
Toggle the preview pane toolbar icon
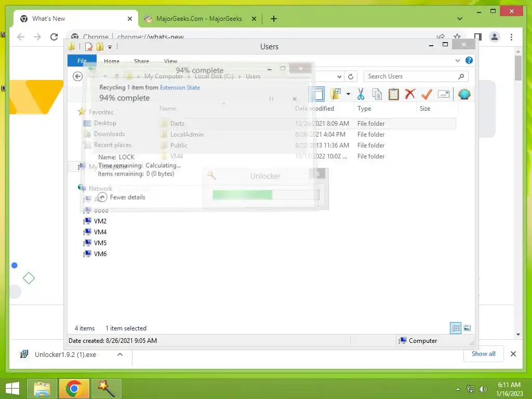317,94
